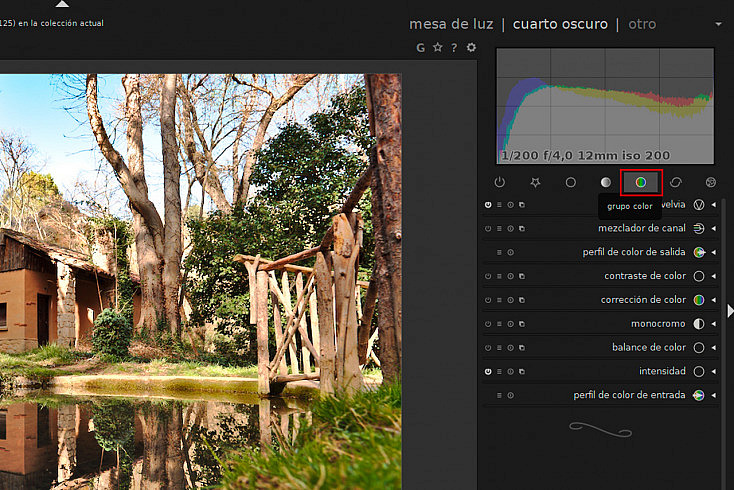
Task: Open the otro view tab
Action: [x=642, y=24]
